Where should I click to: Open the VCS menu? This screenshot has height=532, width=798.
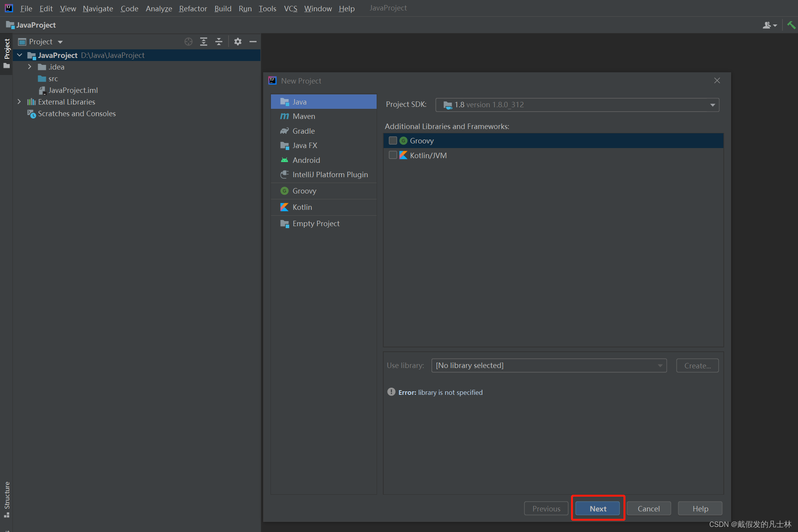pyautogui.click(x=290, y=8)
